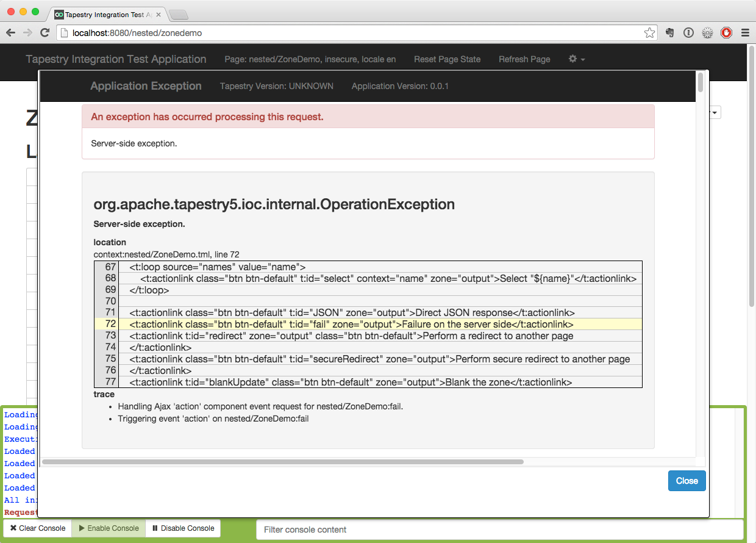
Task: Disable the console
Action: (x=183, y=528)
